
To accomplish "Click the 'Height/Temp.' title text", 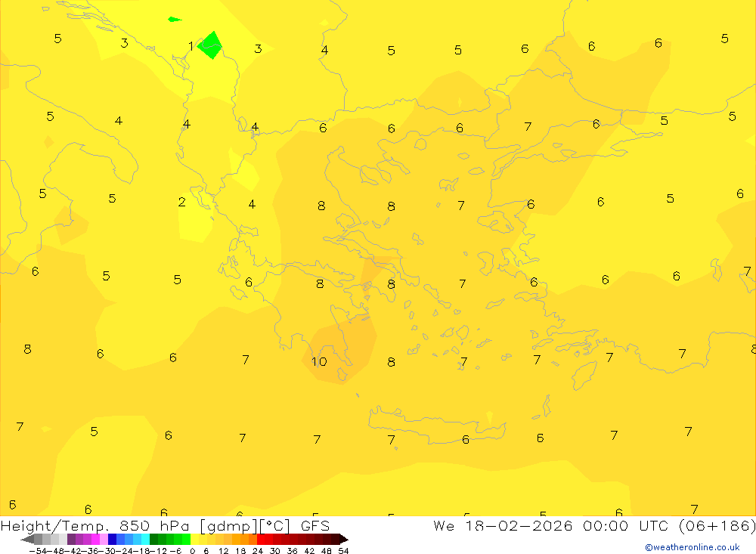I will (54, 526).
